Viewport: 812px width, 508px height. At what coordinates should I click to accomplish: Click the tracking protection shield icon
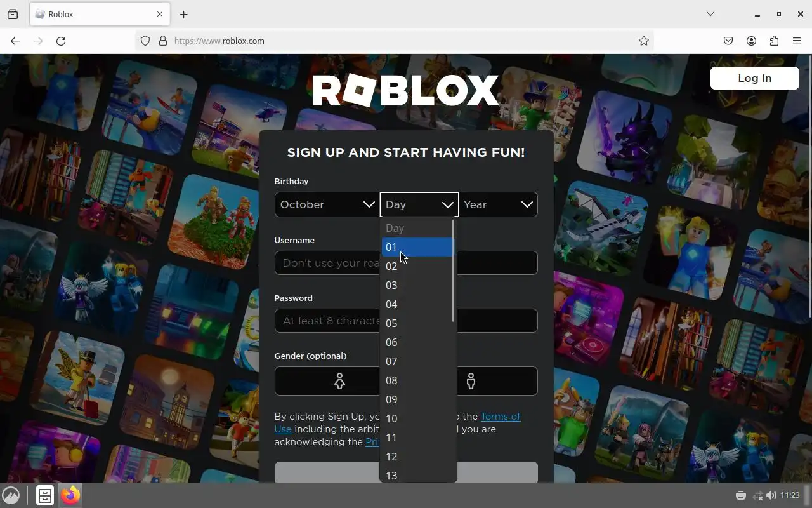[145, 41]
